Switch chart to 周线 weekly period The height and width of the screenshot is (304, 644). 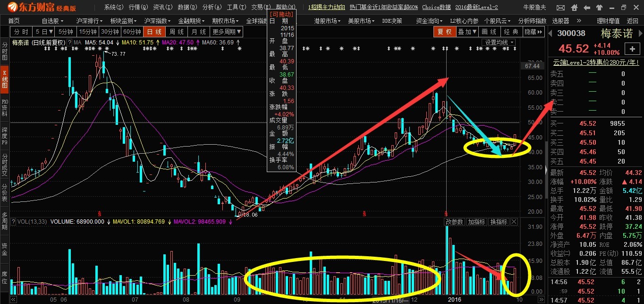[x=176, y=32]
